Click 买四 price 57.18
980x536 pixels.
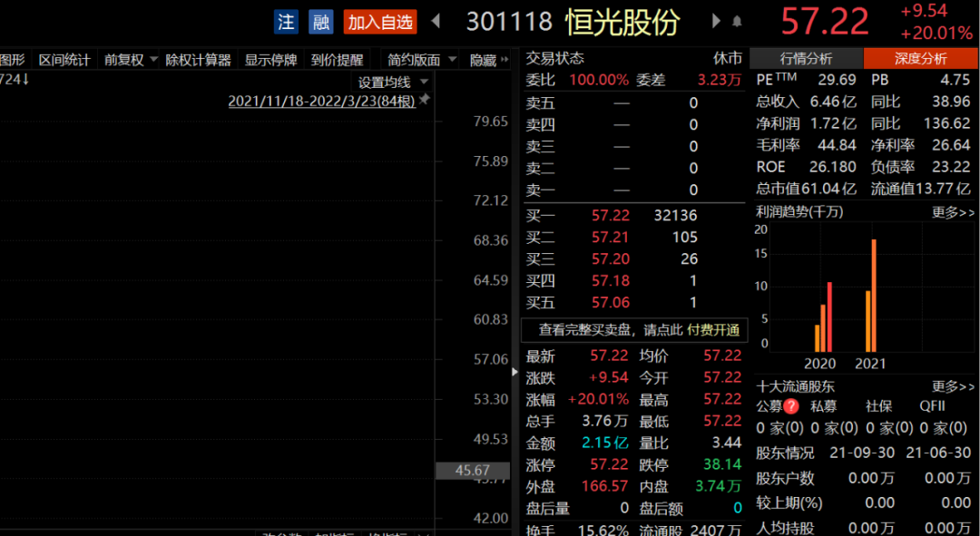(611, 281)
